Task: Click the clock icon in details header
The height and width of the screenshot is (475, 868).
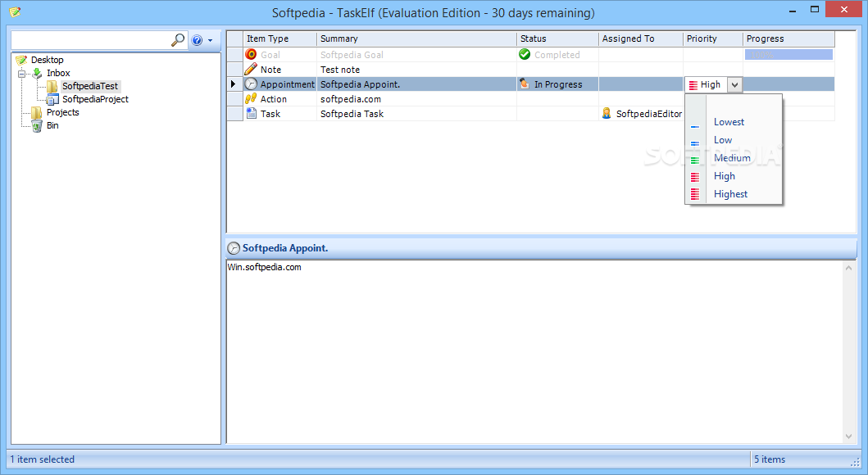Action: (x=234, y=248)
